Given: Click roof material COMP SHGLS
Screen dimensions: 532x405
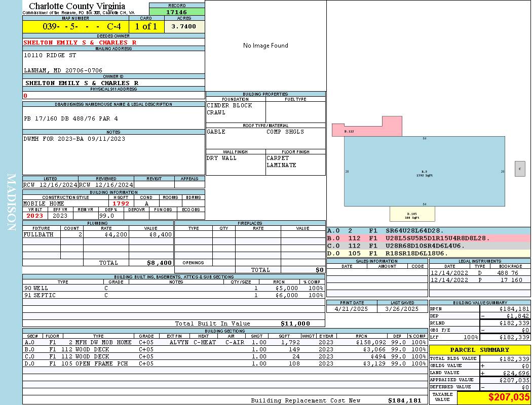Looking at the screenshot, I should tap(285, 132).
